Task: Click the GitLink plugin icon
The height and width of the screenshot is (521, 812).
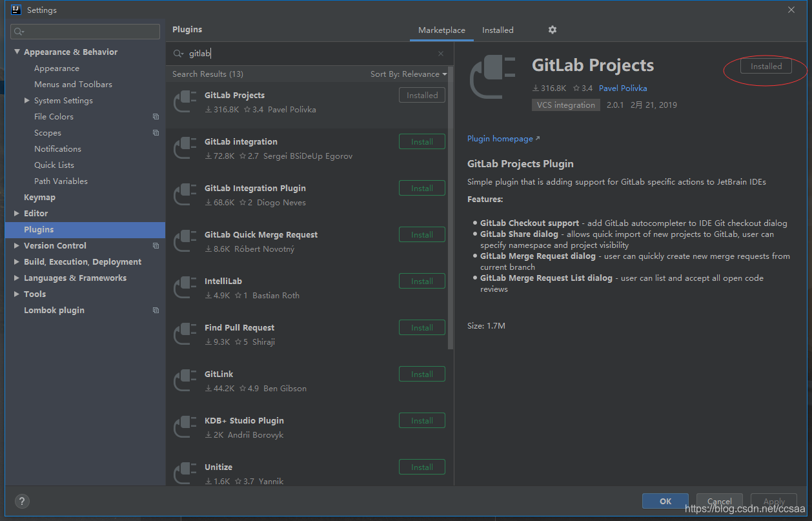Action: point(185,381)
